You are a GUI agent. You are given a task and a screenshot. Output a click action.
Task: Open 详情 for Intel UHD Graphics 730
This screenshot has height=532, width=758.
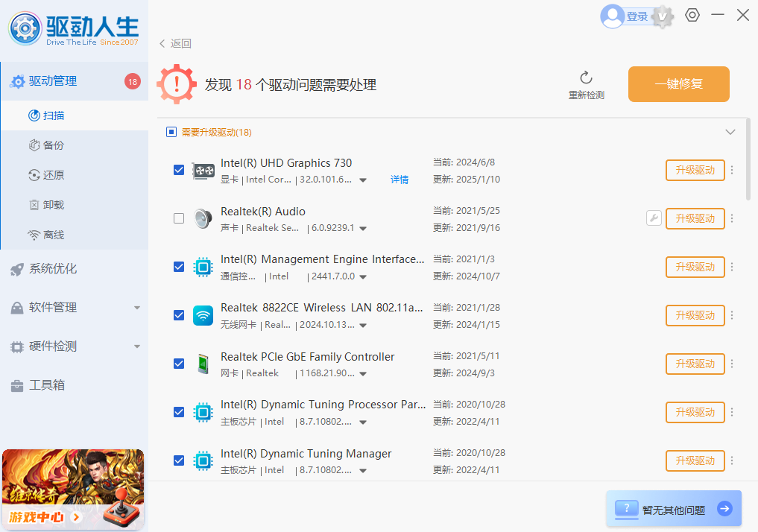click(399, 180)
